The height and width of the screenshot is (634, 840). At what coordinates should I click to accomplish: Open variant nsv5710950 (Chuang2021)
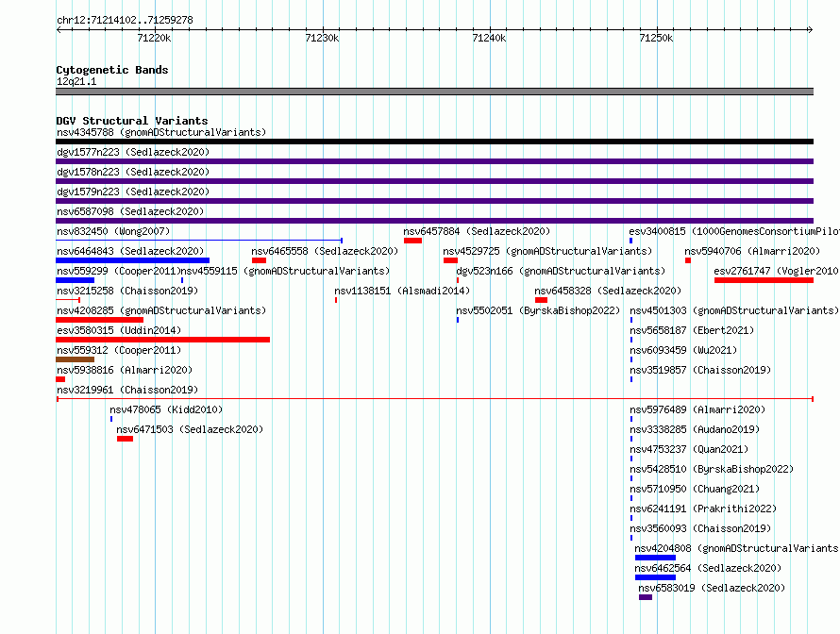click(695, 489)
